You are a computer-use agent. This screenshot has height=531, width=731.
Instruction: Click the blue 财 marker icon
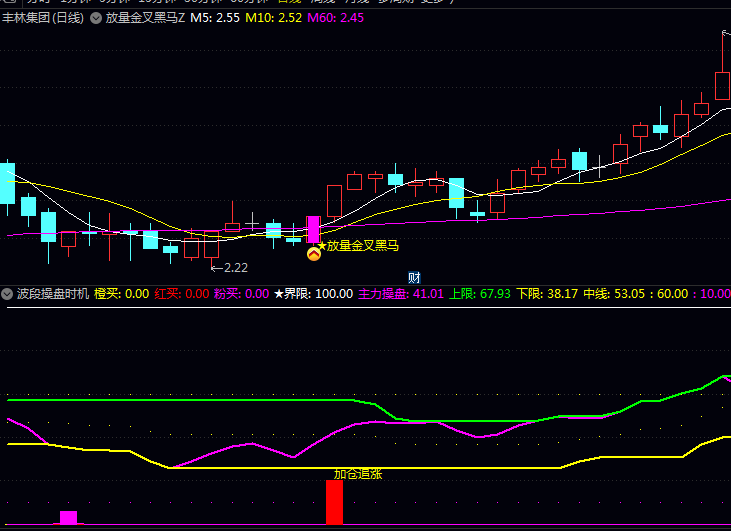coord(413,277)
